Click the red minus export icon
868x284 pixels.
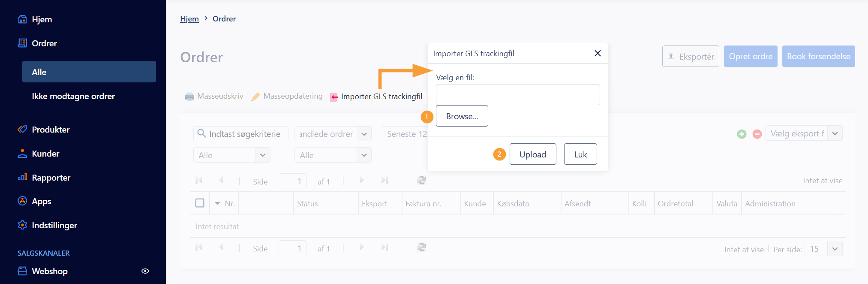tap(757, 134)
